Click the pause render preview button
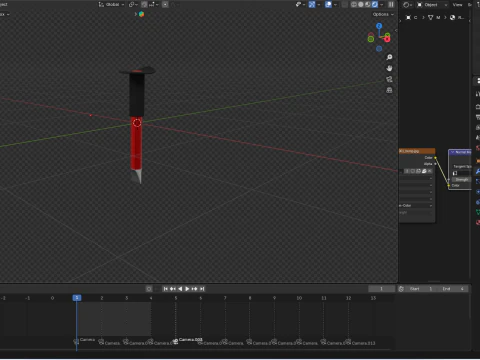Viewport: 480px width, 360px height. click(391, 4)
